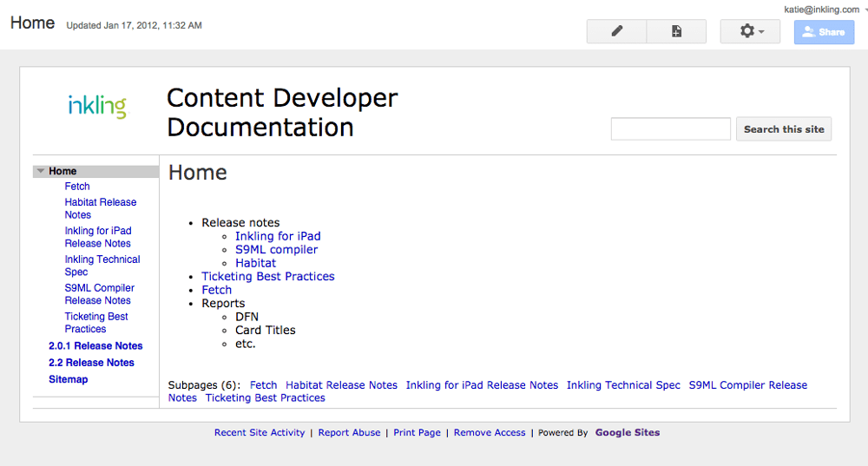The image size is (868, 466).
Task: Open the gear More actions dropdown
Action: tap(750, 31)
